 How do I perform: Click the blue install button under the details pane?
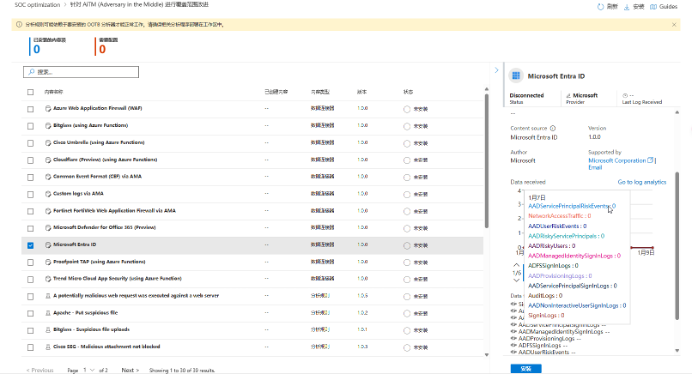click(x=526, y=369)
